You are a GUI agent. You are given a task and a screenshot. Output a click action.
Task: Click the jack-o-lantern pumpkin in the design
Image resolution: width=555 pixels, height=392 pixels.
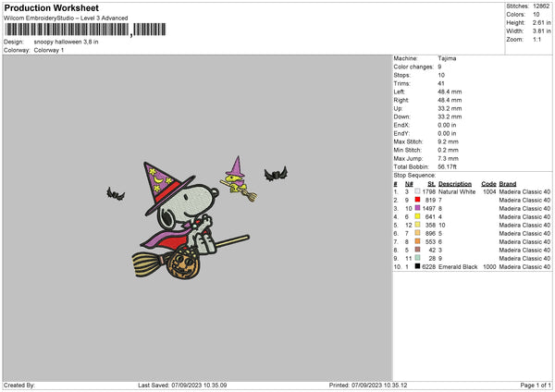(183, 263)
